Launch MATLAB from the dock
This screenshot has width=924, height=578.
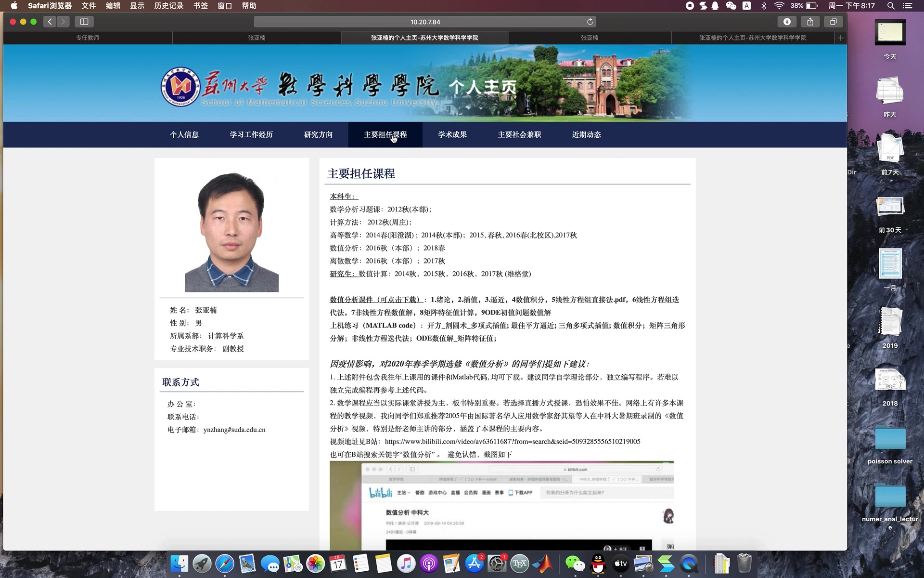(x=543, y=564)
